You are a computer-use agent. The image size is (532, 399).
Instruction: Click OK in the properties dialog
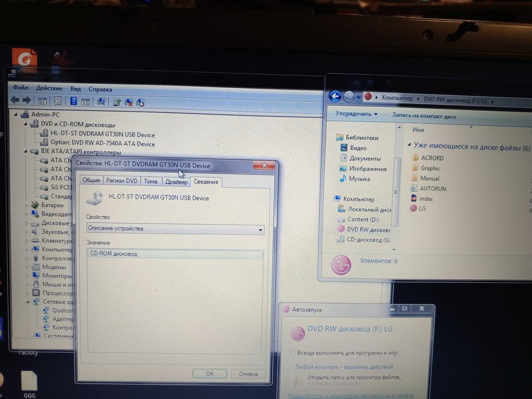[210, 373]
